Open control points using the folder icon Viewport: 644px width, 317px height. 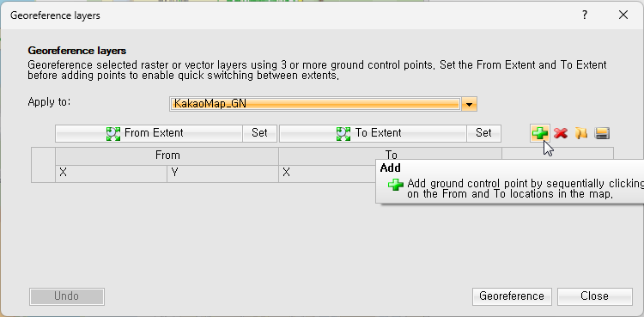click(580, 133)
